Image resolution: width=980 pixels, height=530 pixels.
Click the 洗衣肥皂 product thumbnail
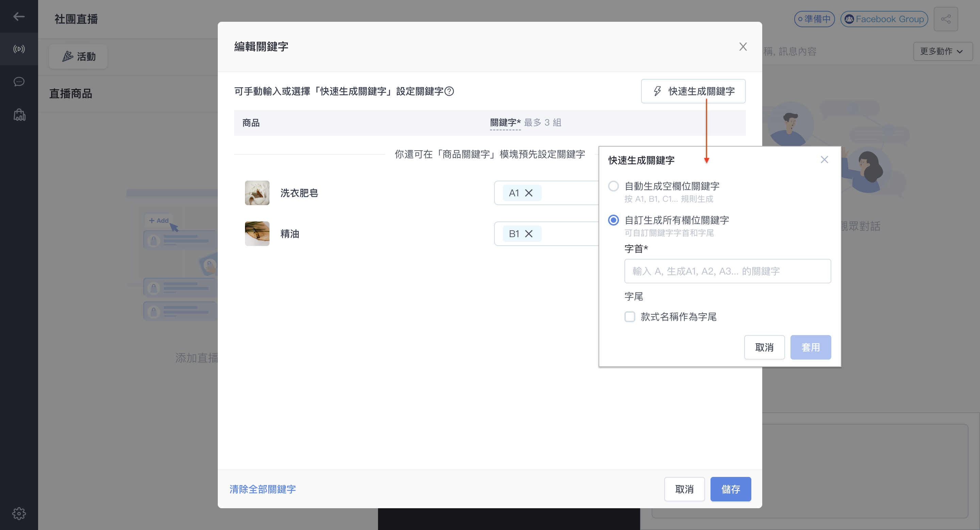pos(257,193)
